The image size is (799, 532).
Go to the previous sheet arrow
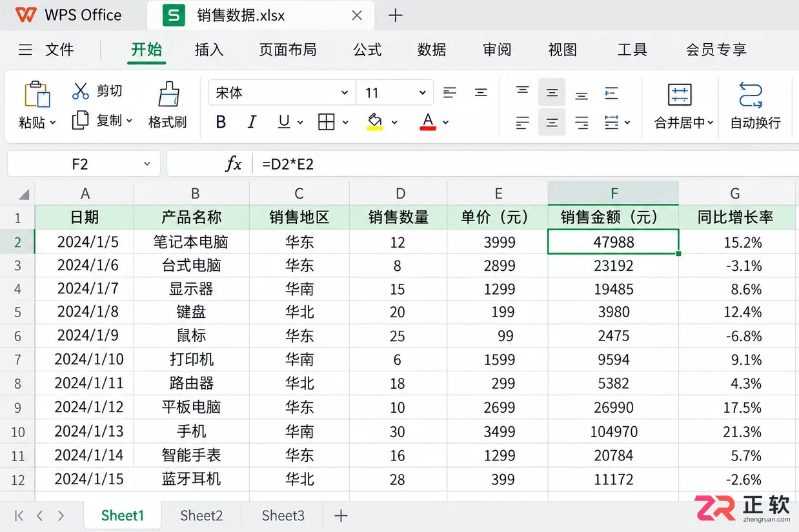40,515
